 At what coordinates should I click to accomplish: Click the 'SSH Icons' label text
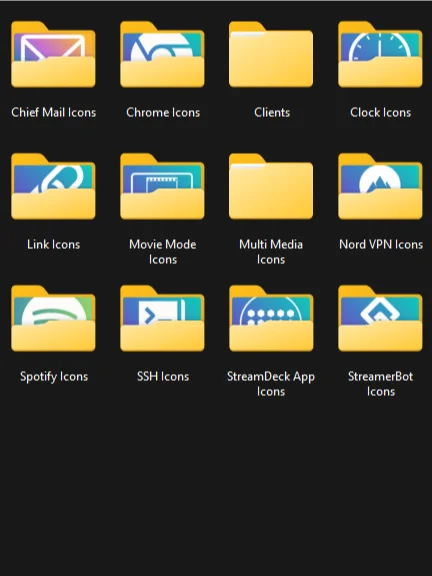point(163,376)
